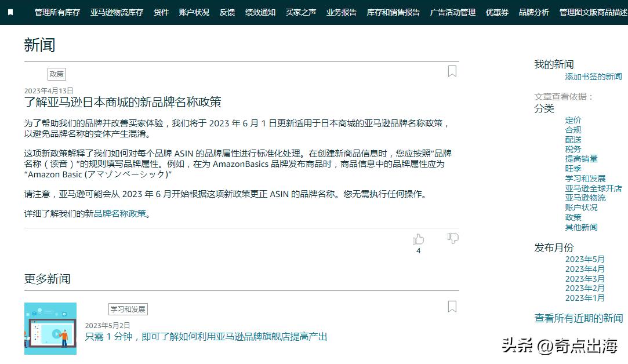Bookmark the 学习和发展 news article below
The width and height of the screenshot is (628, 364).
452,306
